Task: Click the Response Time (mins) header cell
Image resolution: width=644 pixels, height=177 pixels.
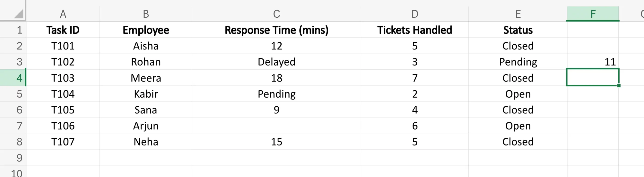Action: click(x=276, y=30)
